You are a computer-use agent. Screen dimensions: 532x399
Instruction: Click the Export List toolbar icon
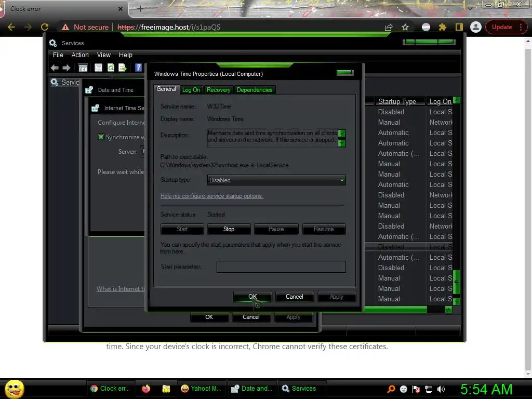click(x=123, y=68)
